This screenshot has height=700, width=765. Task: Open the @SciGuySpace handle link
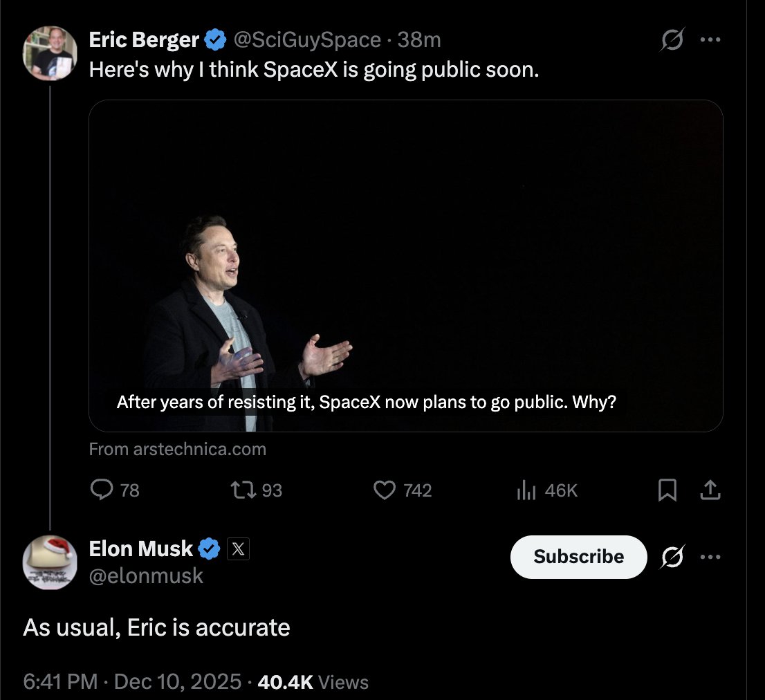click(x=307, y=40)
